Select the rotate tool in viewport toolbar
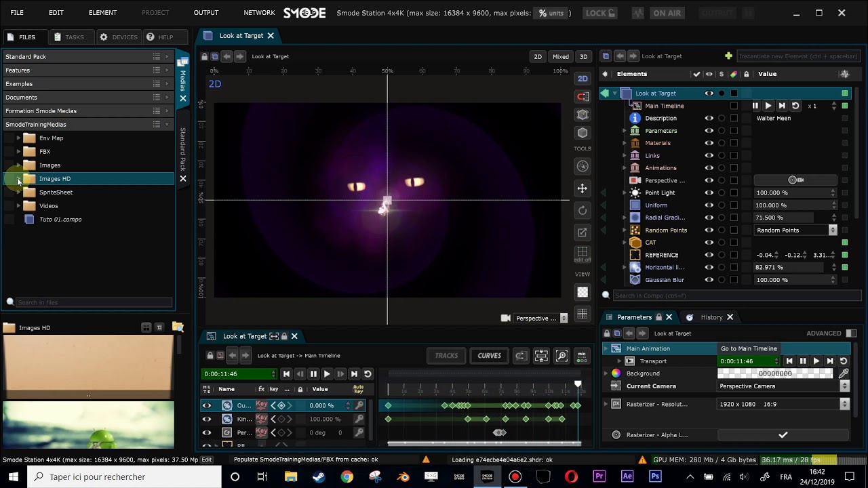Screen dimensions: 868x488 [583, 210]
